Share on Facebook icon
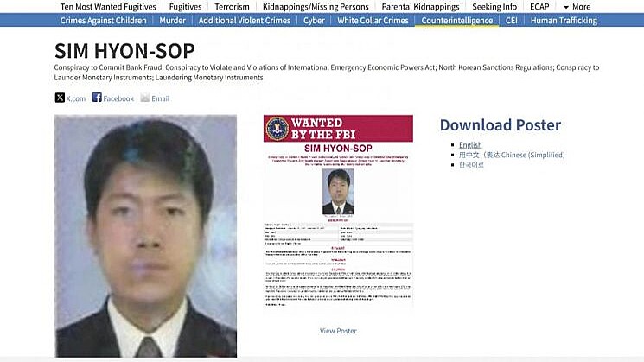 pos(97,98)
